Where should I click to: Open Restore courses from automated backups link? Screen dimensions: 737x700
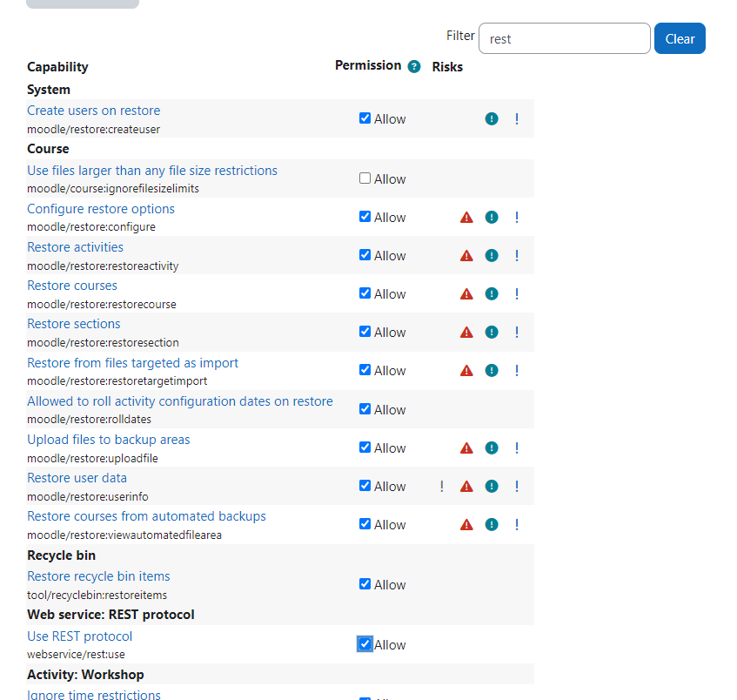[147, 516]
